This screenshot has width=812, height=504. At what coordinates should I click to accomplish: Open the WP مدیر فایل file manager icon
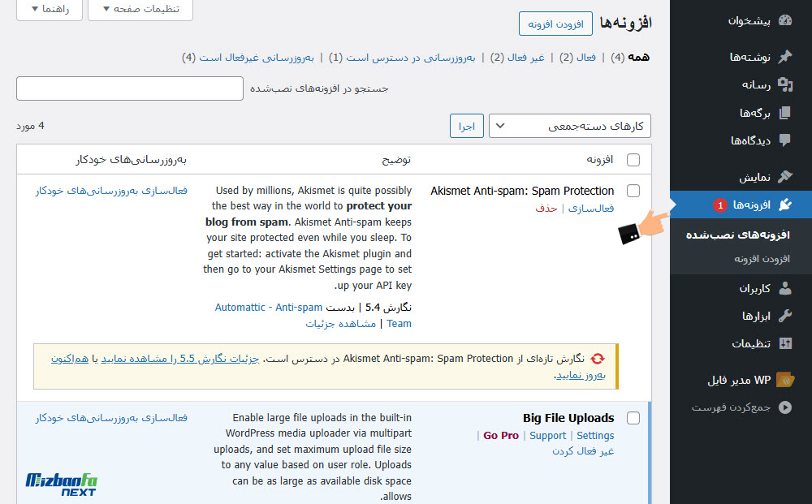[x=784, y=379]
